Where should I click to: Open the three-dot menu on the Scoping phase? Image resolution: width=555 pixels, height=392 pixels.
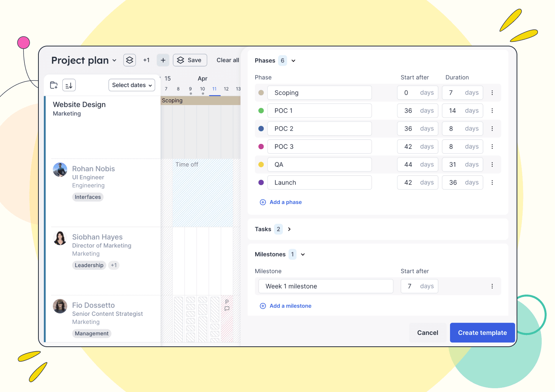coord(492,92)
